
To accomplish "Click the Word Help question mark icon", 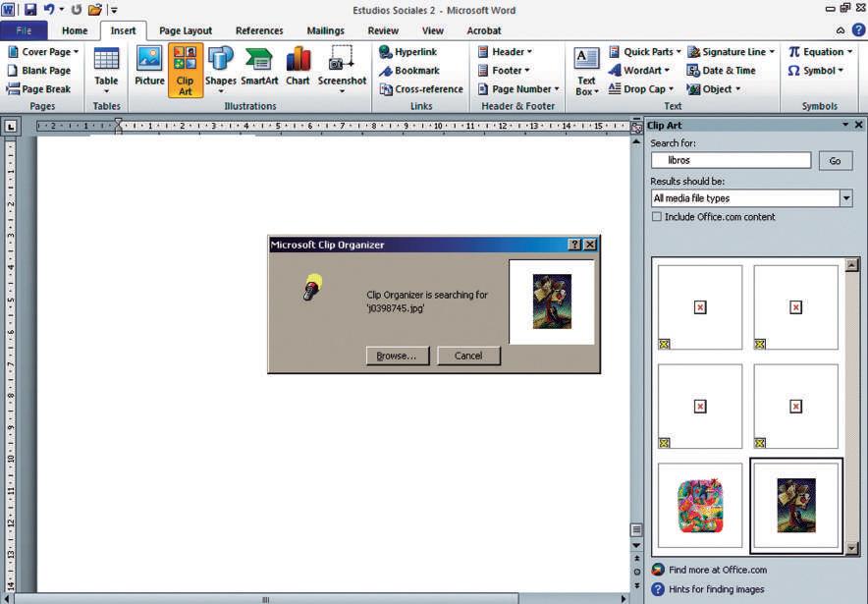I will pyautogui.click(x=858, y=29).
